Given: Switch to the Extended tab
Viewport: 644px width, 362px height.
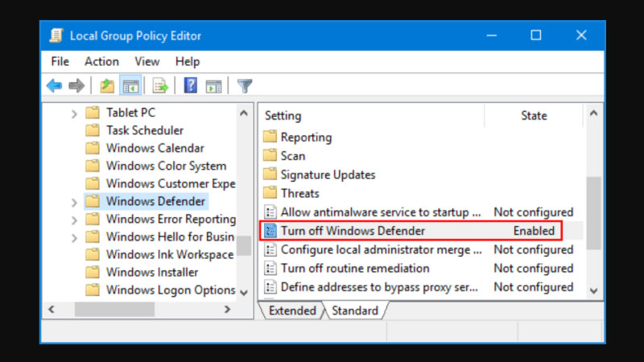Looking at the screenshot, I should 292,311.
